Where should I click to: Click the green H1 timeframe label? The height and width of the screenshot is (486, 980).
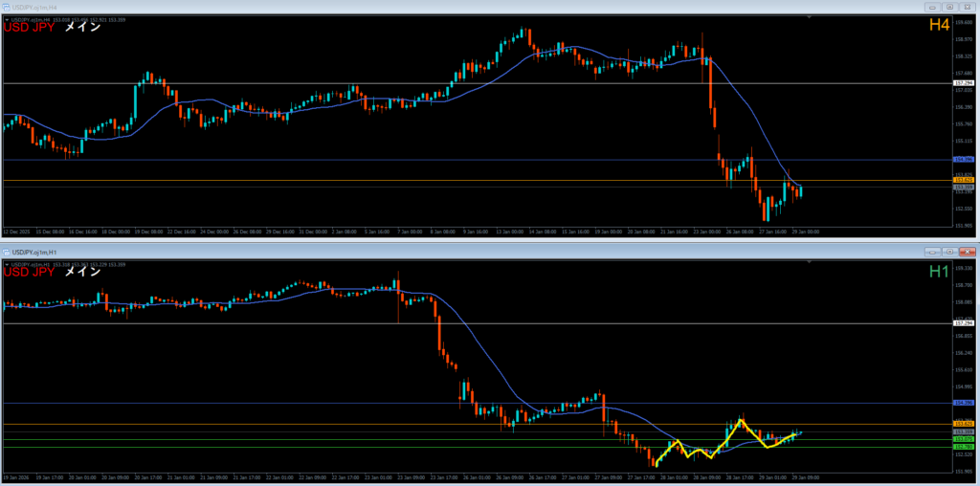tap(938, 272)
